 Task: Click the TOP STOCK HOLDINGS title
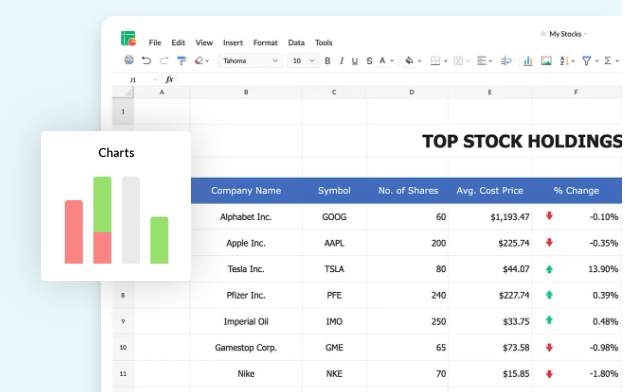pos(522,142)
